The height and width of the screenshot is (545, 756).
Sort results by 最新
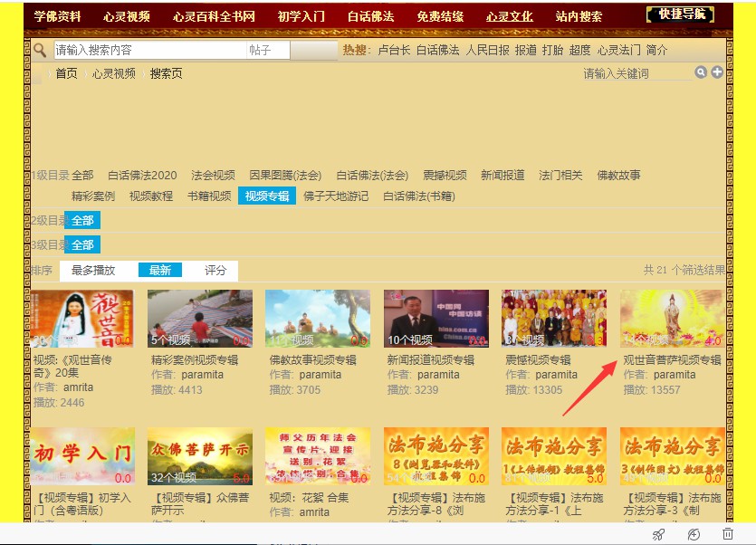(160, 270)
